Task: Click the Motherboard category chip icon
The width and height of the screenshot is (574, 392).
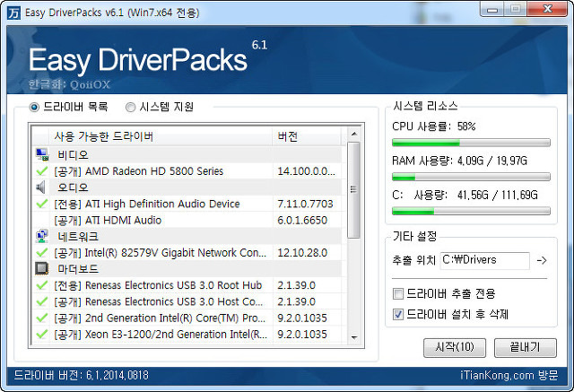Action: click(x=42, y=268)
